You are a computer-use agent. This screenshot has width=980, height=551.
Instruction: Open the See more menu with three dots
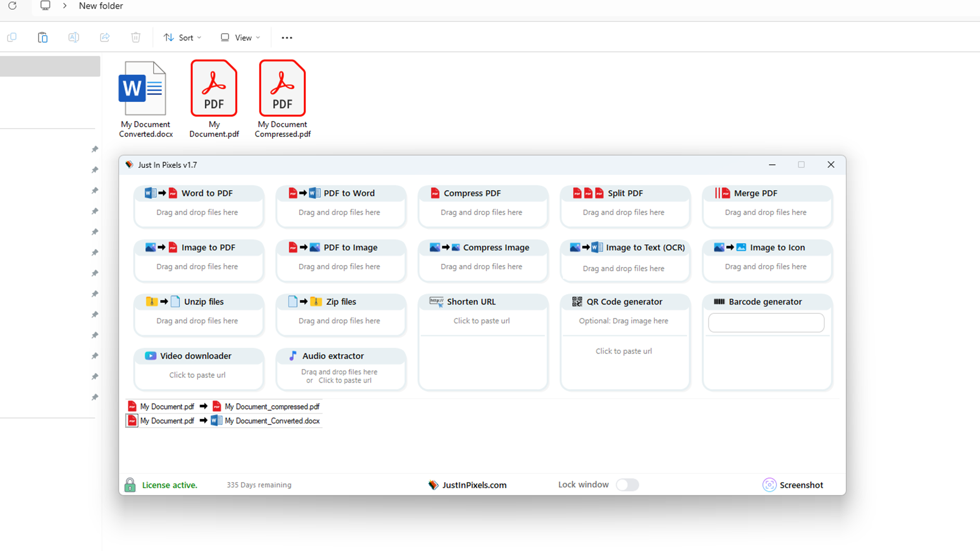[x=287, y=37]
